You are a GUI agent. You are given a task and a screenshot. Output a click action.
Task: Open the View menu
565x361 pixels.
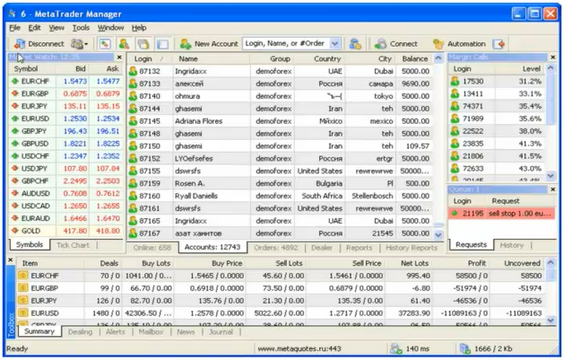point(57,28)
